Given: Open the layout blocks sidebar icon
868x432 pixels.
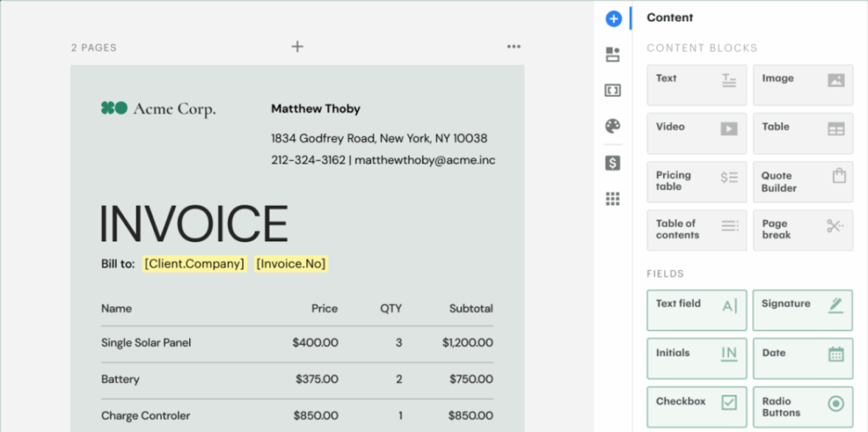Looking at the screenshot, I should [613, 55].
